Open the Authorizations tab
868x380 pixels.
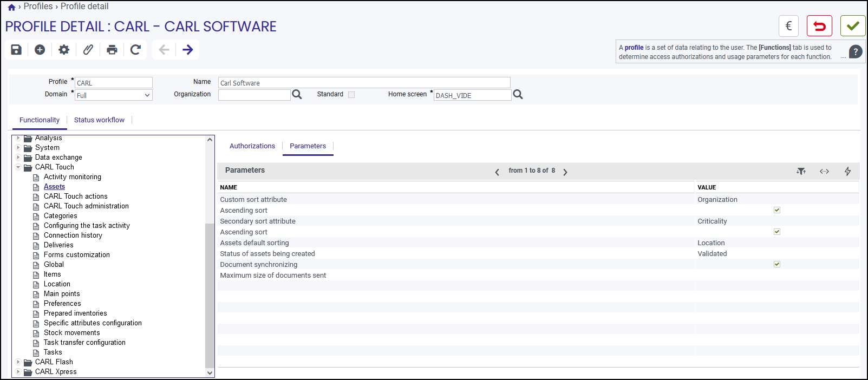252,146
